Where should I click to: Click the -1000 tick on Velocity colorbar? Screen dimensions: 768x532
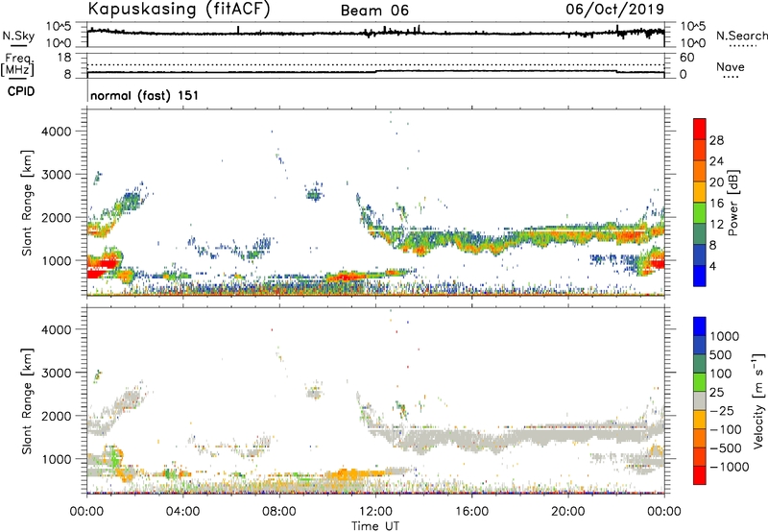point(730,467)
